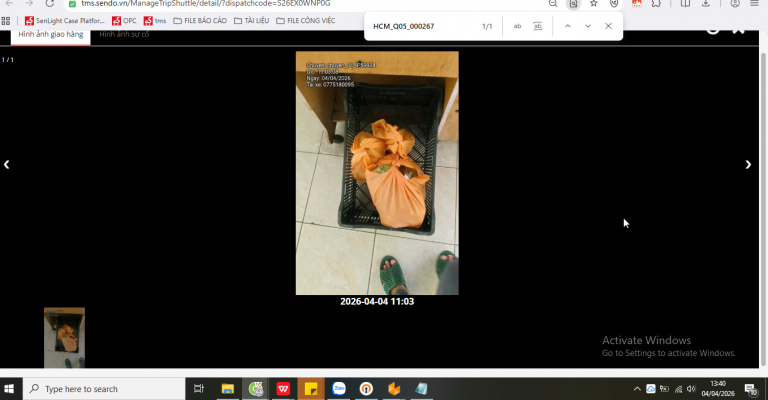768x400 pixels.
Task: Click the find-in-page search field HCM_Q05_000267
Action: (x=421, y=26)
